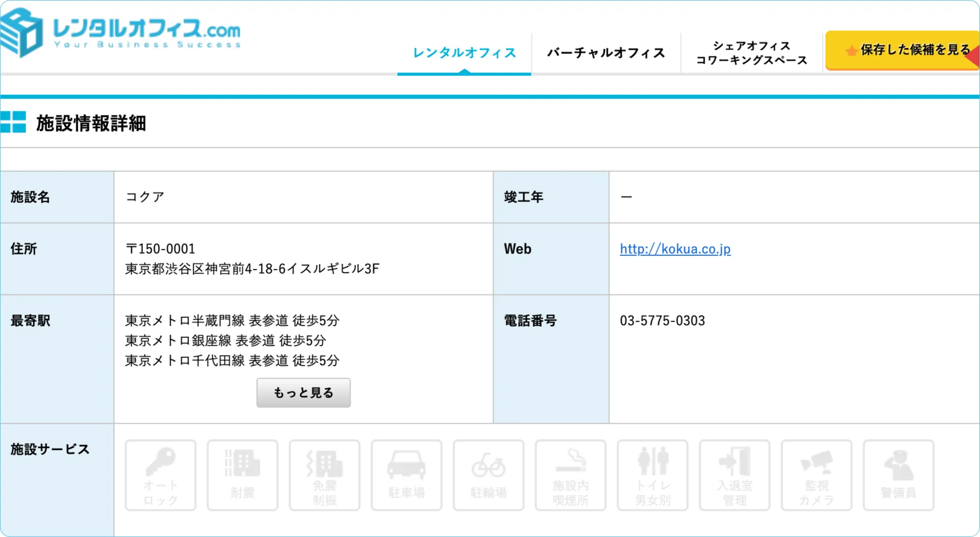The image size is (980, 537).
Task: Click the star icon on the yellow banner
Action: coord(850,50)
